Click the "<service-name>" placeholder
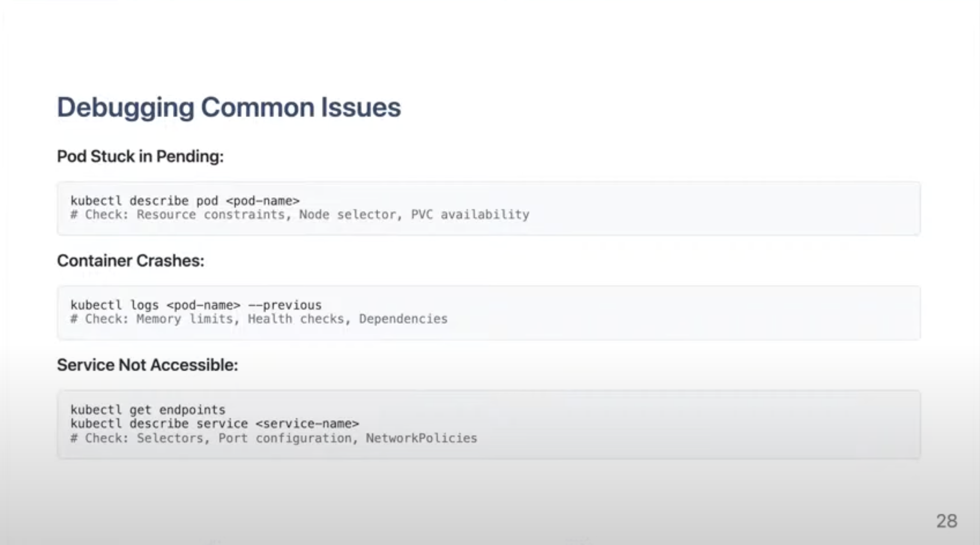The height and width of the screenshot is (545, 980). 307,424
